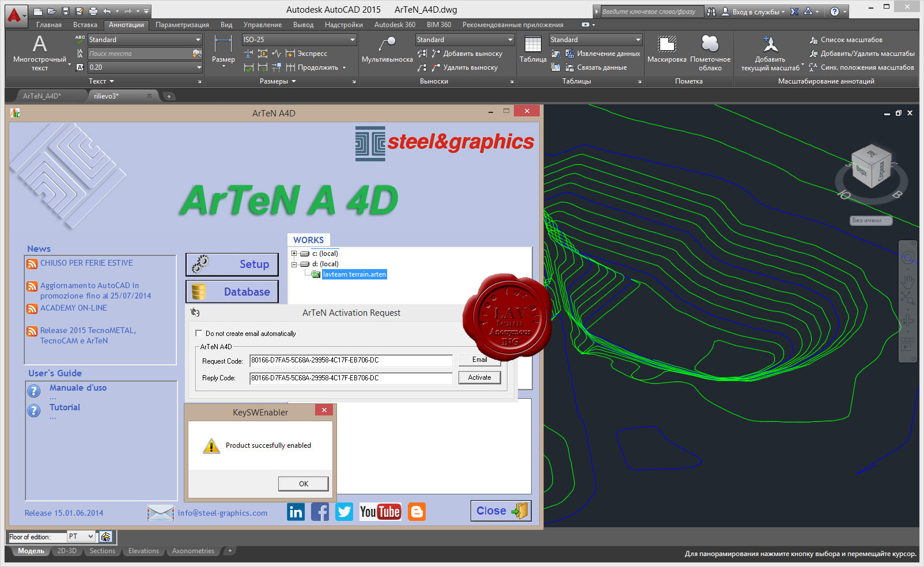Click the Извлечение данных data extraction tool
The image size is (924, 567).
[x=603, y=54]
